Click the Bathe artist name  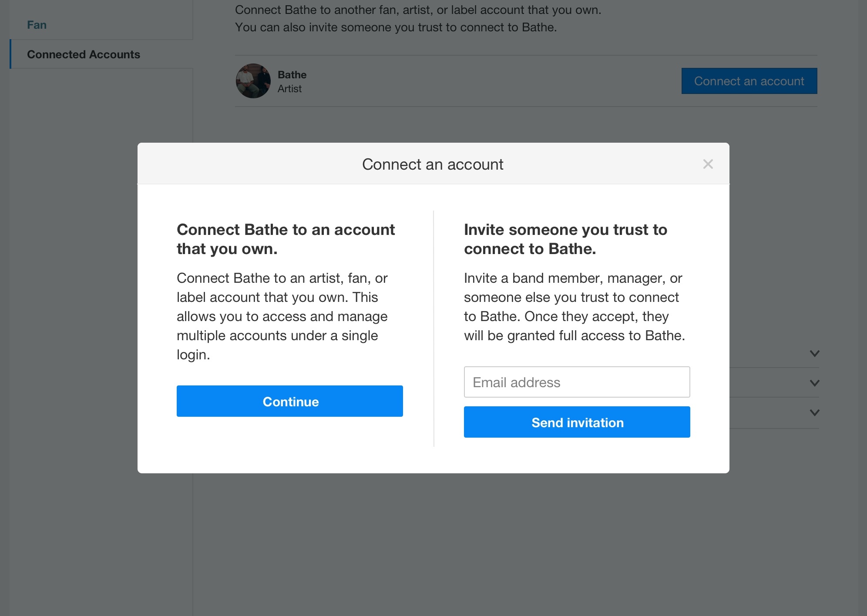coord(292,74)
